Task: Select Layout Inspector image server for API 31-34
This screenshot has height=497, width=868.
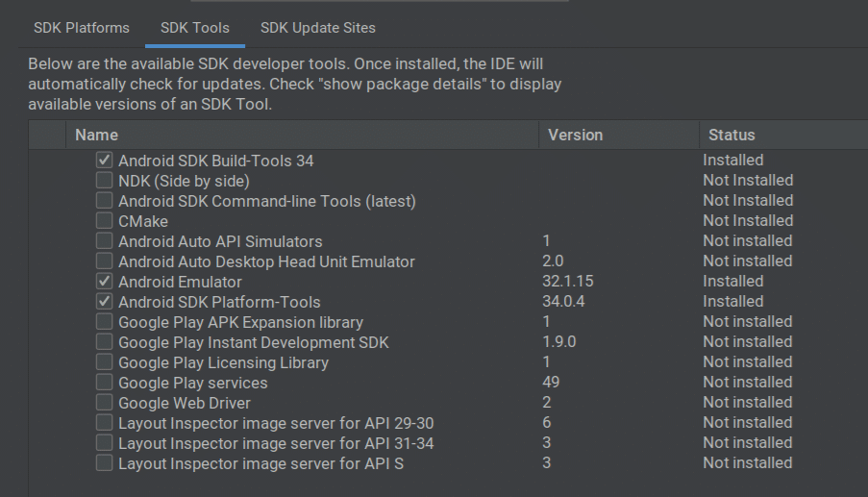Action: click(x=276, y=444)
